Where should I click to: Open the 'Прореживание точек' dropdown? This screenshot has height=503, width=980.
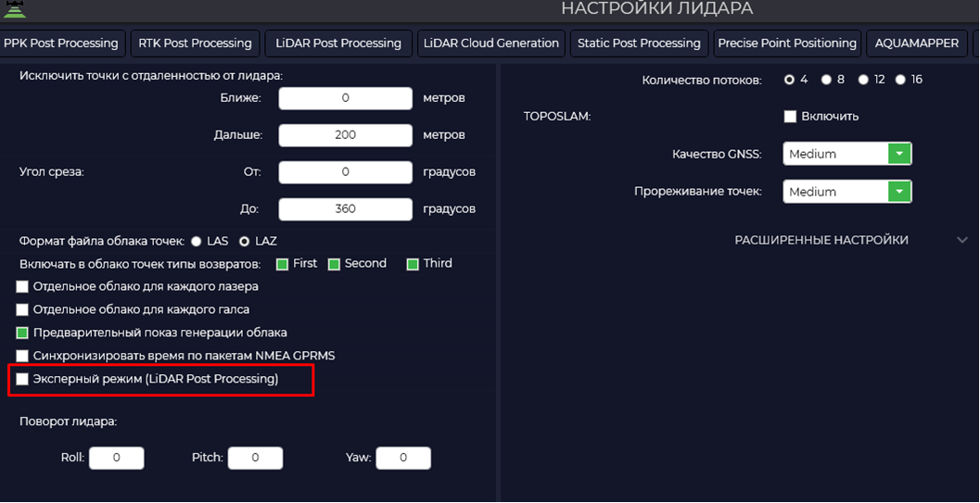click(x=847, y=192)
